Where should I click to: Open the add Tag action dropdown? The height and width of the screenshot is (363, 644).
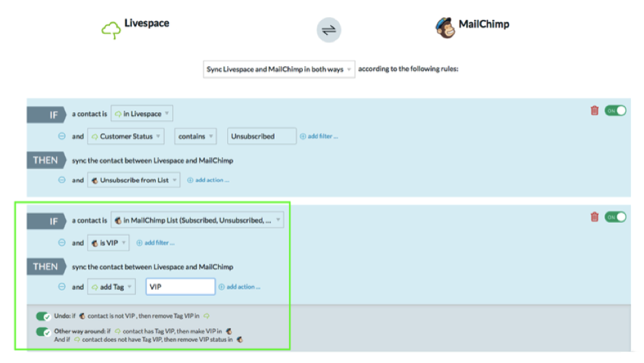[x=111, y=287]
